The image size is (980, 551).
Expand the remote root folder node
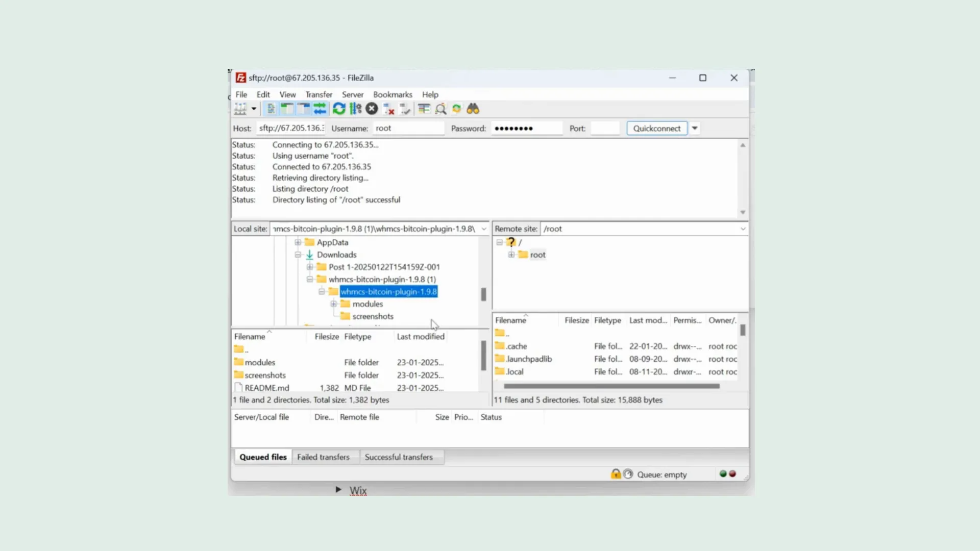click(511, 255)
